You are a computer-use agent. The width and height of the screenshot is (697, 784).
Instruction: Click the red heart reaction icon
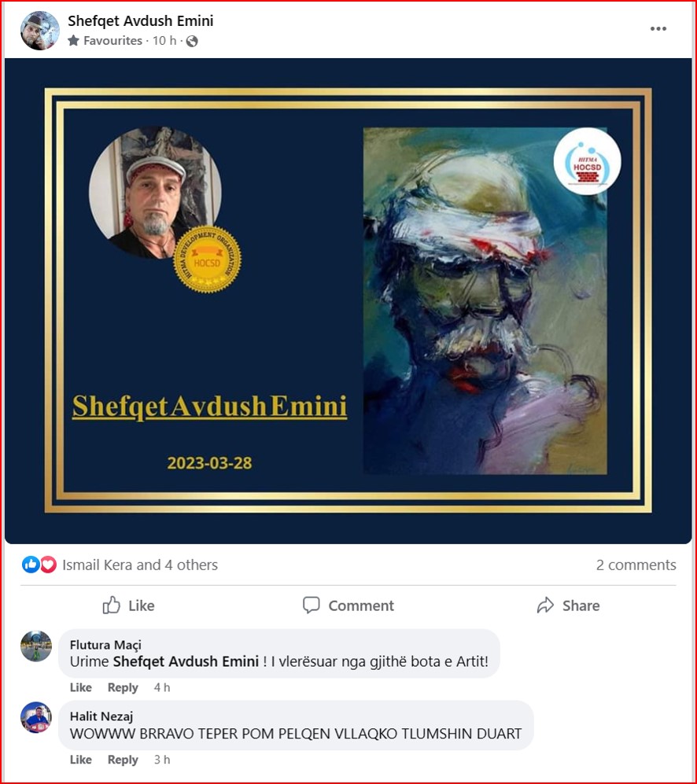[48, 565]
